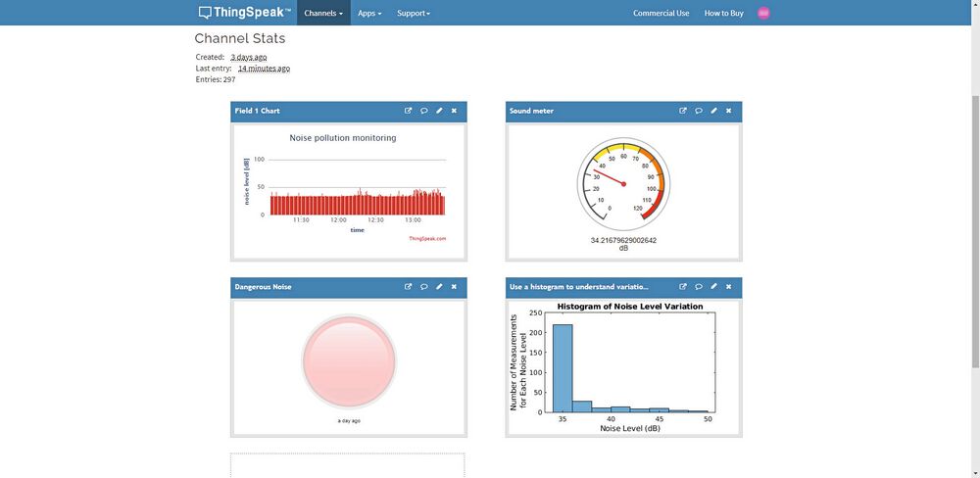Image resolution: width=980 pixels, height=478 pixels.
Task: Edit the Sound meter widget
Action: pos(713,111)
